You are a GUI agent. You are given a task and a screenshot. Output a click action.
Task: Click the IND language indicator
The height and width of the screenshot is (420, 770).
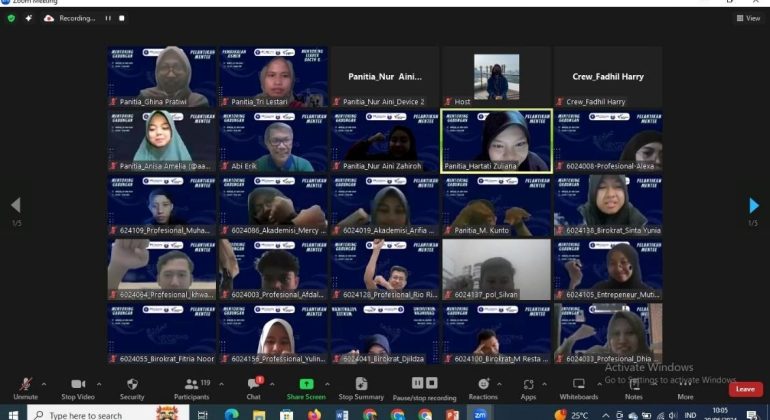tap(690, 416)
